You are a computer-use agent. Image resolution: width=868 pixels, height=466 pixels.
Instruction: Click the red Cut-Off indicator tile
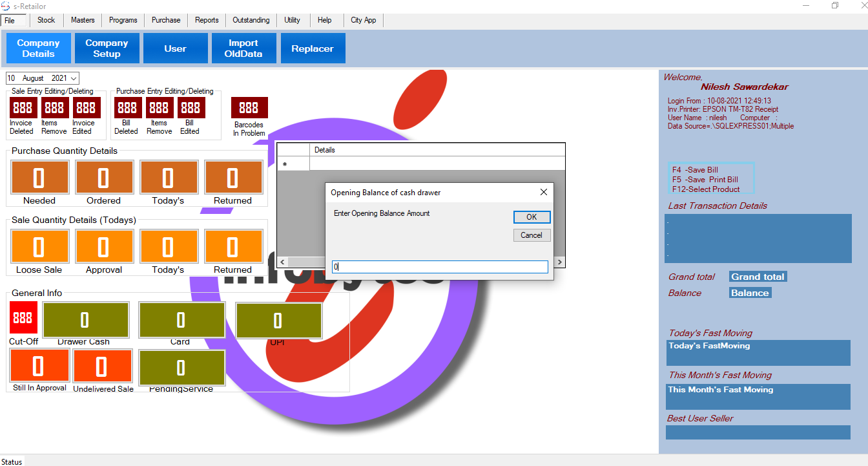point(23,318)
